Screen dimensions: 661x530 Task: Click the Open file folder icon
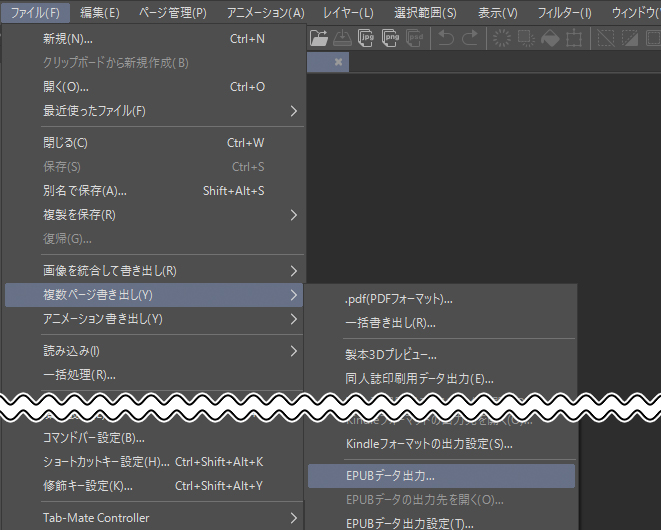(319, 39)
